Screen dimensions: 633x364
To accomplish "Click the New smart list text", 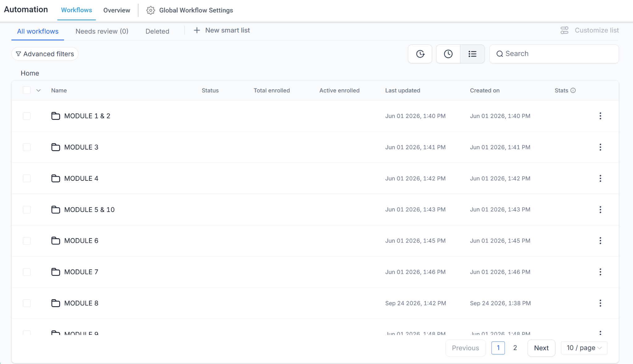I will click(x=227, y=30).
